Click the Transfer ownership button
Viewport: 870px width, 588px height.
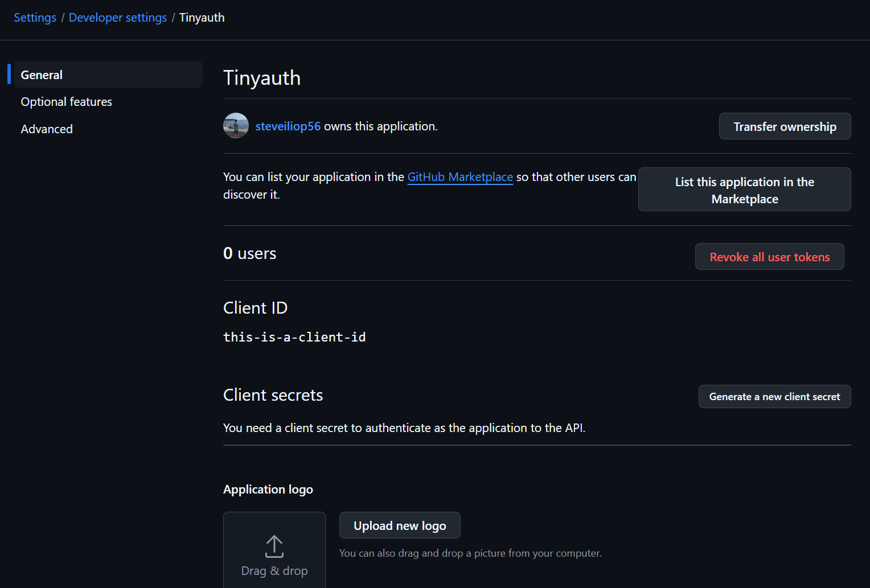pyautogui.click(x=785, y=126)
